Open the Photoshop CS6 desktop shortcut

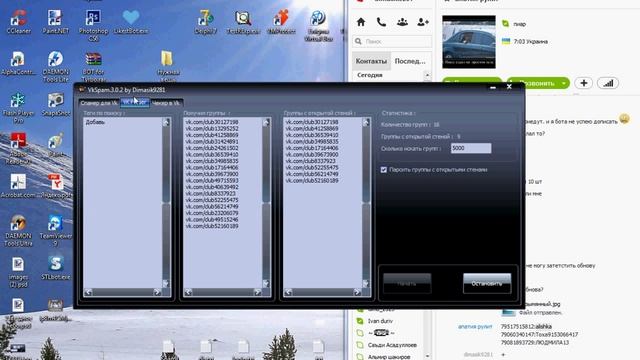pyautogui.click(x=93, y=25)
